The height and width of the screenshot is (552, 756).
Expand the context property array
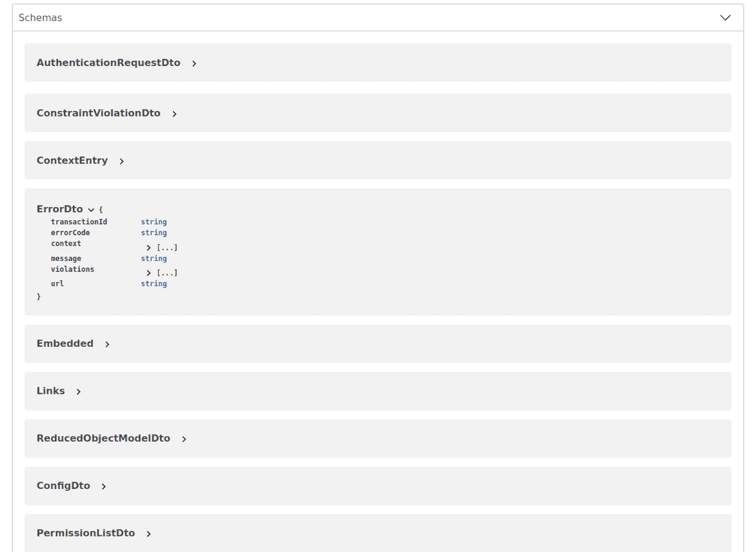pyautogui.click(x=148, y=247)
